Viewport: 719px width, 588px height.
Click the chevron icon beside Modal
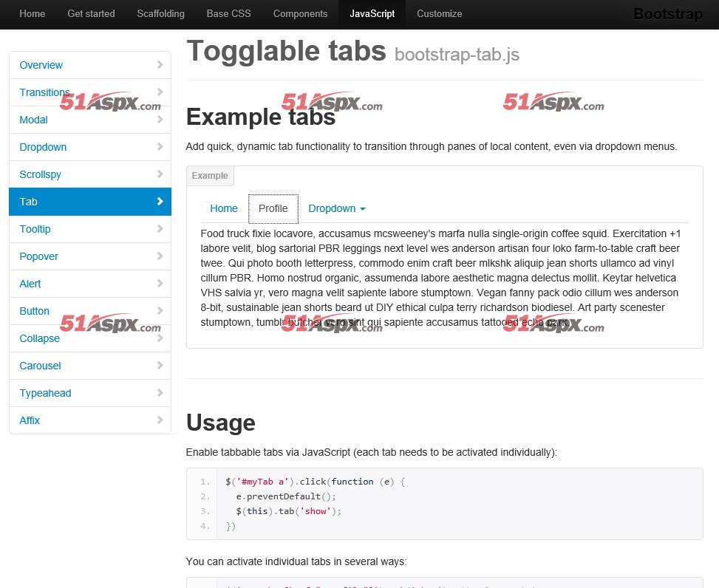pos(160,120)
